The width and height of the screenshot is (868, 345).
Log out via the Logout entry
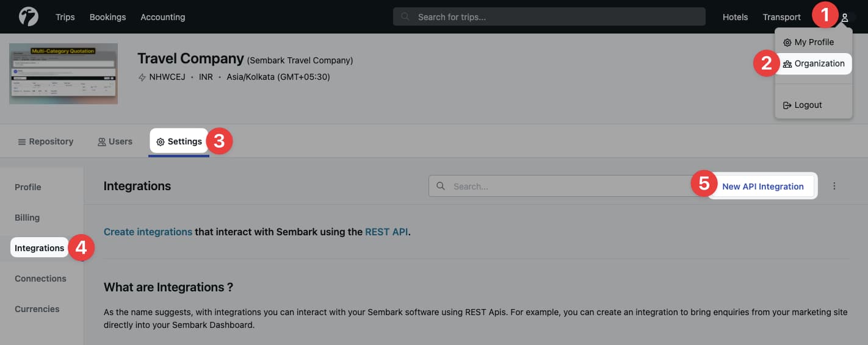[x=808, y=105]
